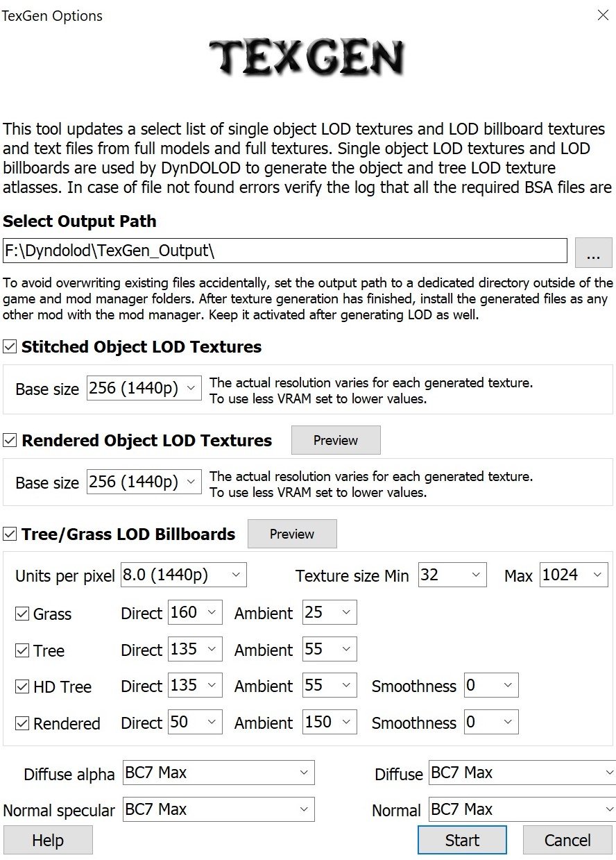
Task: Open the Texture size Max dropdown
Action: pos(574,575)
